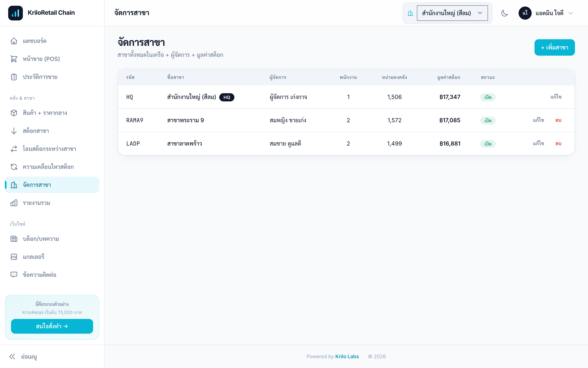The image size is (588, 368).
Task: Click the admin avatar circle
Action: coord(525,13)
